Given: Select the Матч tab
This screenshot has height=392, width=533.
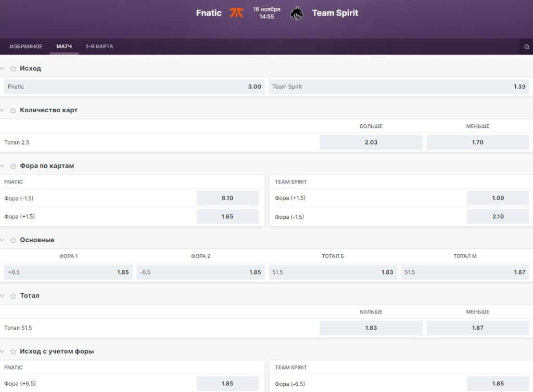Looking at the screenshot, I should [64, 46].
